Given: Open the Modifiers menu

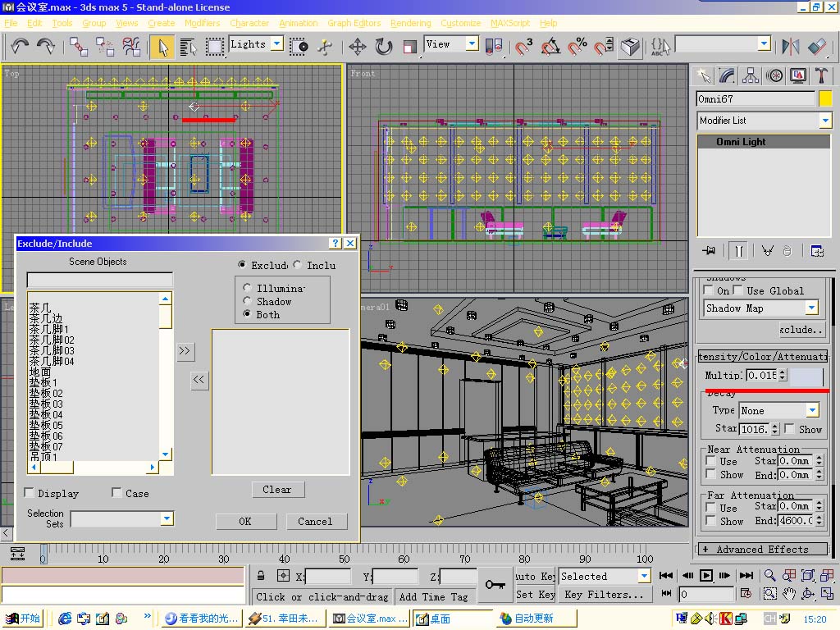Looking at the screenshot, I should (x=202, y=23).
